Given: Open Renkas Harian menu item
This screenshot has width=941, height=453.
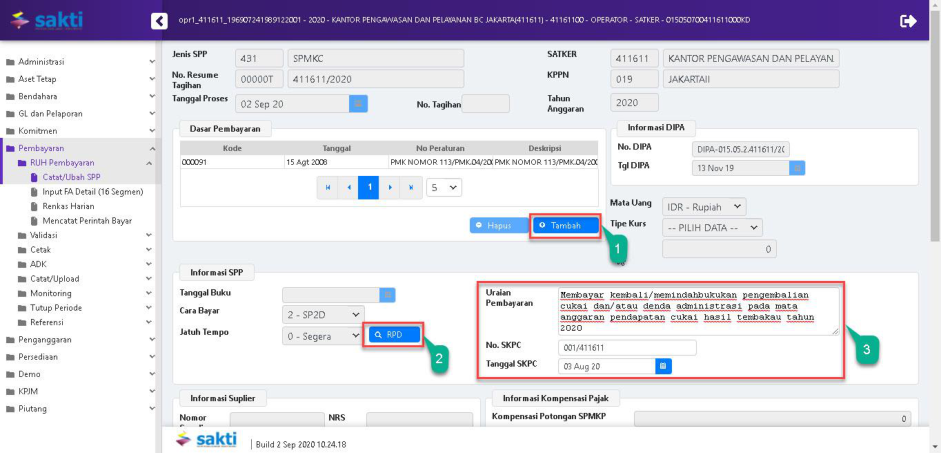Looking at the screenshot, I should [70, 206].
